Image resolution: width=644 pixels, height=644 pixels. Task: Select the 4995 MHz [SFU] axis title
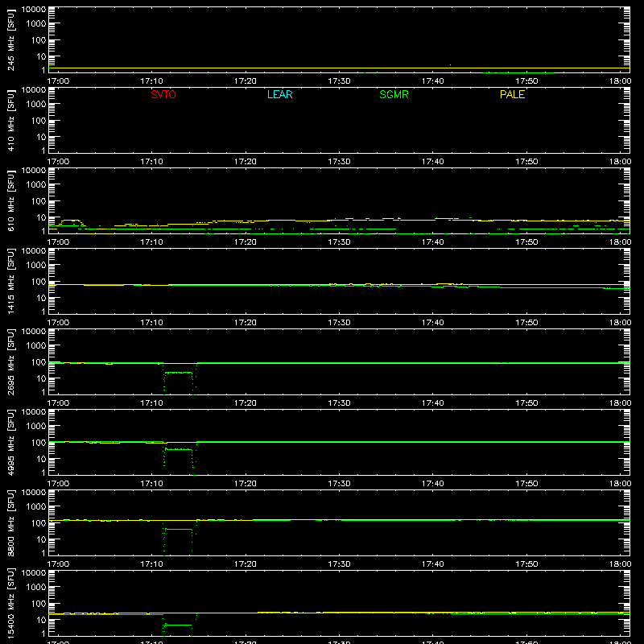[11, 442]
